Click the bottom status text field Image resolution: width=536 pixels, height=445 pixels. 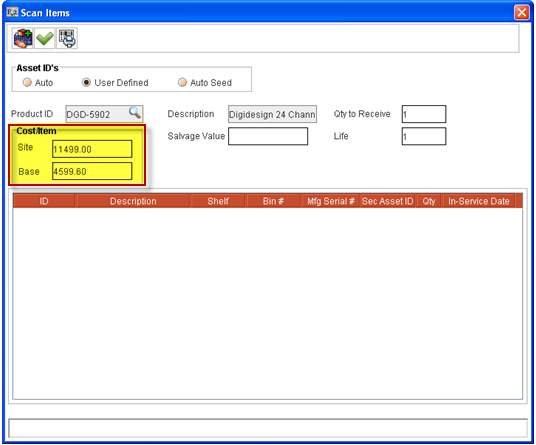268,428
